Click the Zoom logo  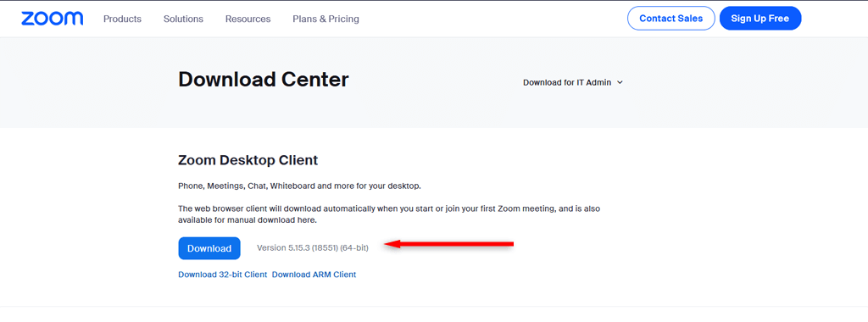pyautogui.click(x=52, y=19)
